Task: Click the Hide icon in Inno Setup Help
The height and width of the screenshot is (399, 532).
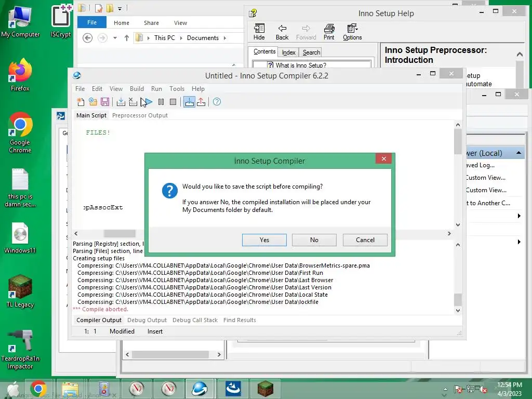Action: (259, 32)
